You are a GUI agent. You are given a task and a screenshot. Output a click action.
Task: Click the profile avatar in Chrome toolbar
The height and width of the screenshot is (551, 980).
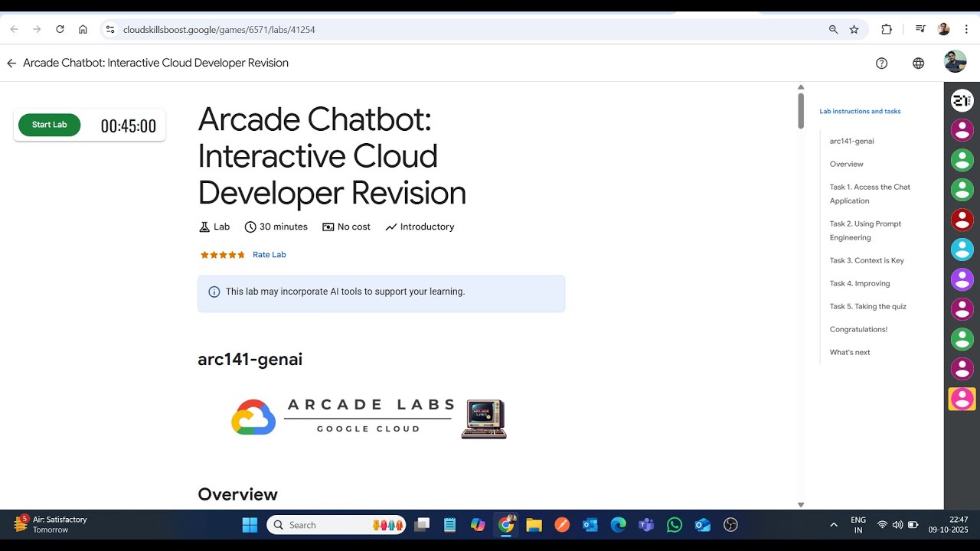pyautogui.click(x=943, y=29)
